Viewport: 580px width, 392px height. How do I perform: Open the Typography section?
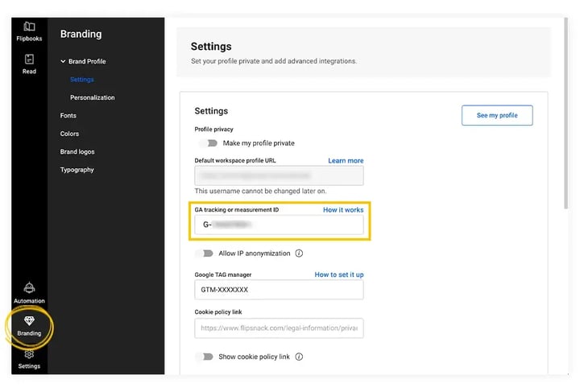pyautogui.click(x=77, y=170)
